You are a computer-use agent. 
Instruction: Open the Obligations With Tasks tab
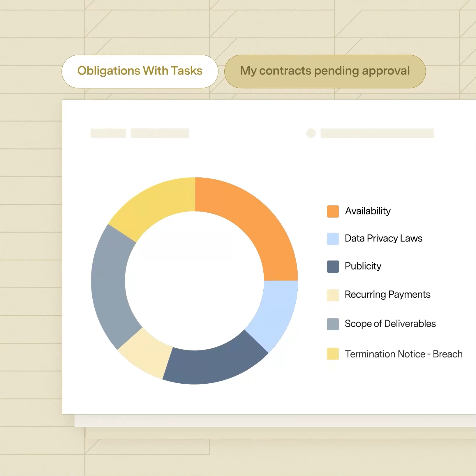tap(140, 71)
